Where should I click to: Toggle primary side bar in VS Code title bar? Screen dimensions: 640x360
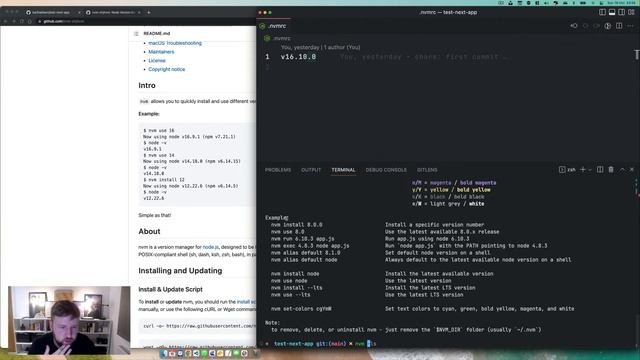point(602,12)
